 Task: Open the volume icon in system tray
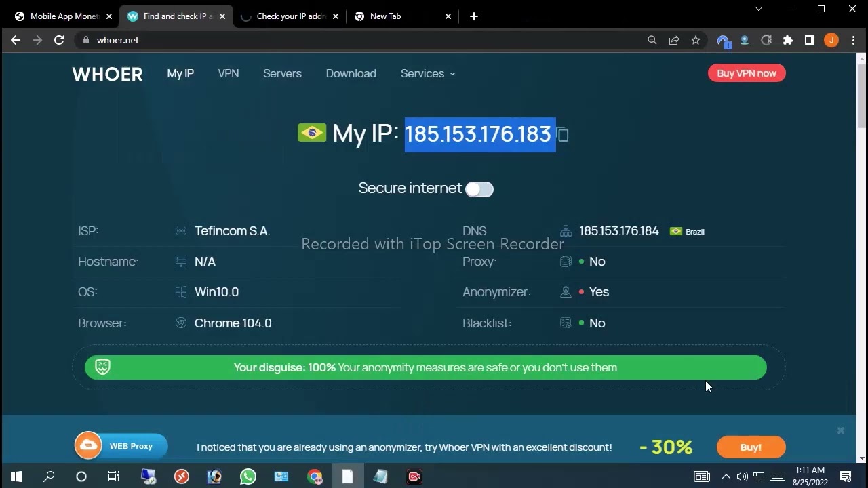743,476
